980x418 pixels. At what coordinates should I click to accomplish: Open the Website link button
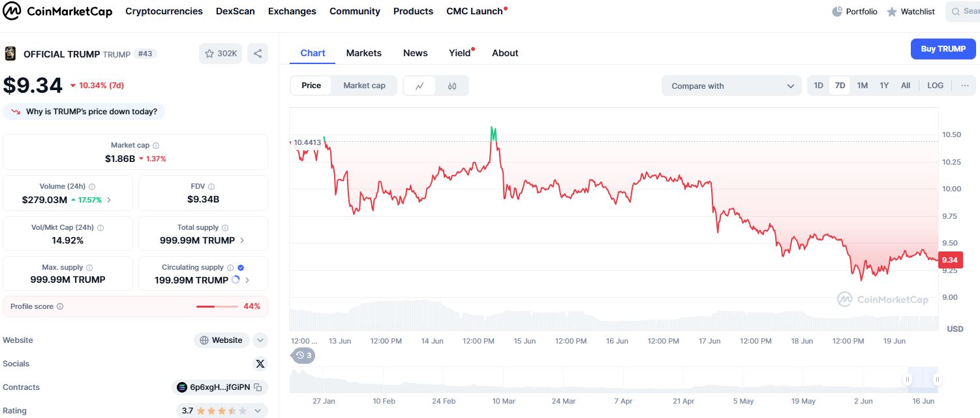pyautogui.click(x=222, y=340)
